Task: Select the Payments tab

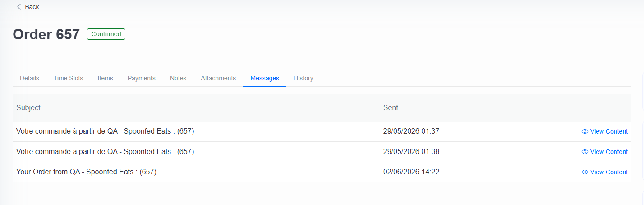Action: tap(142, 78)
